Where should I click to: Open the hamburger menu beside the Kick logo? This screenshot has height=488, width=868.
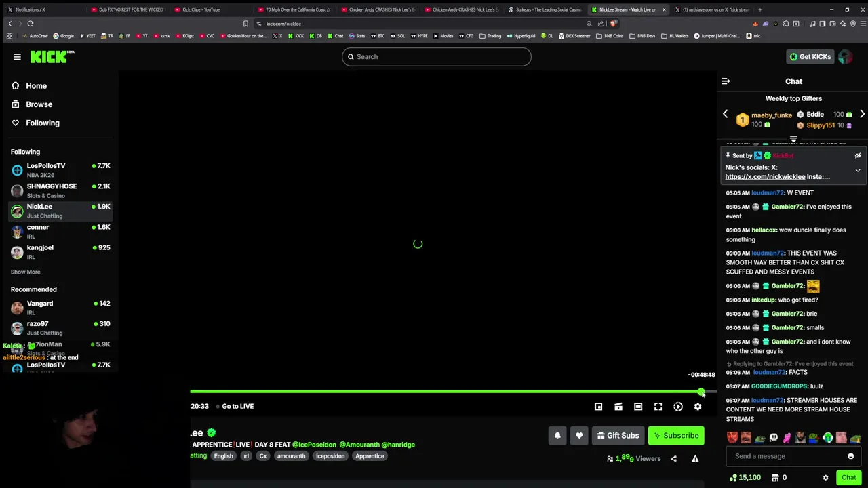coord(17,57)
